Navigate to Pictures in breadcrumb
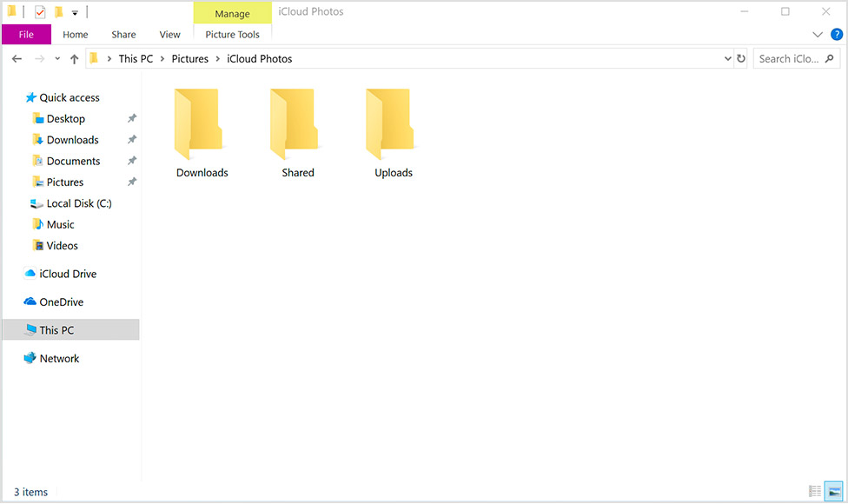 (189, 59)
